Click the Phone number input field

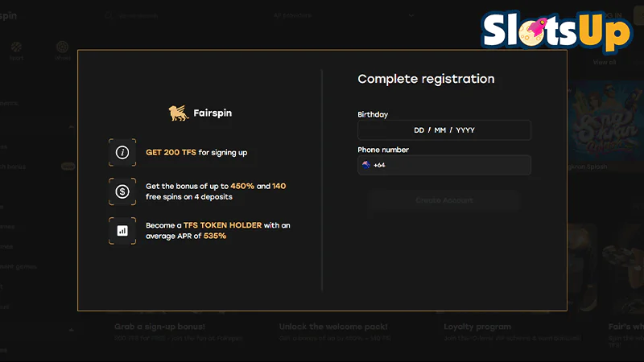(444, 165)
